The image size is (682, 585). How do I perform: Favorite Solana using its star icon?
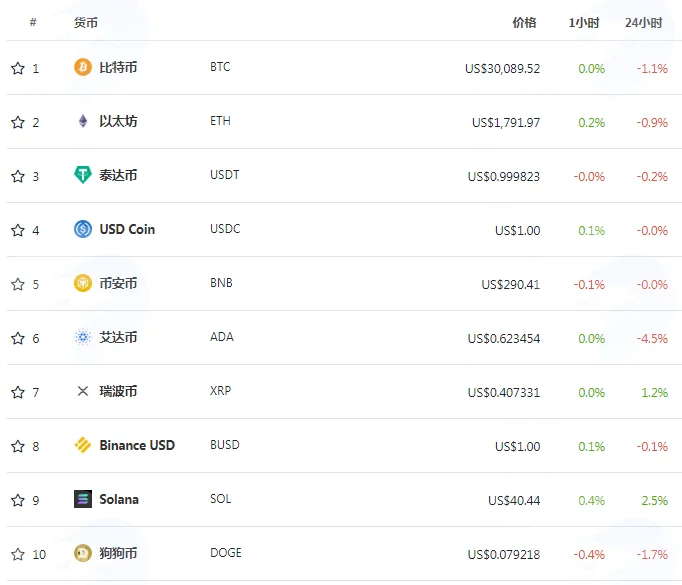coord(18,500)
